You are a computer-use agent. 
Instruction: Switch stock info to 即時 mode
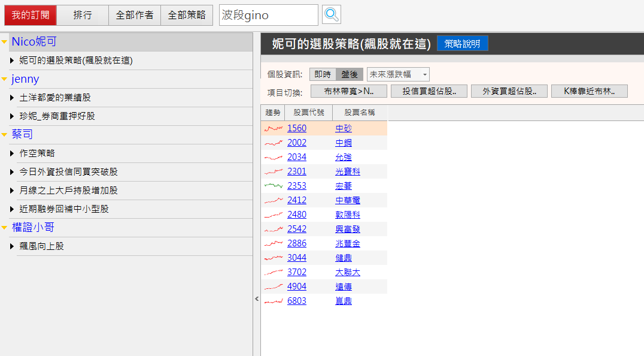tap(323, 74)
